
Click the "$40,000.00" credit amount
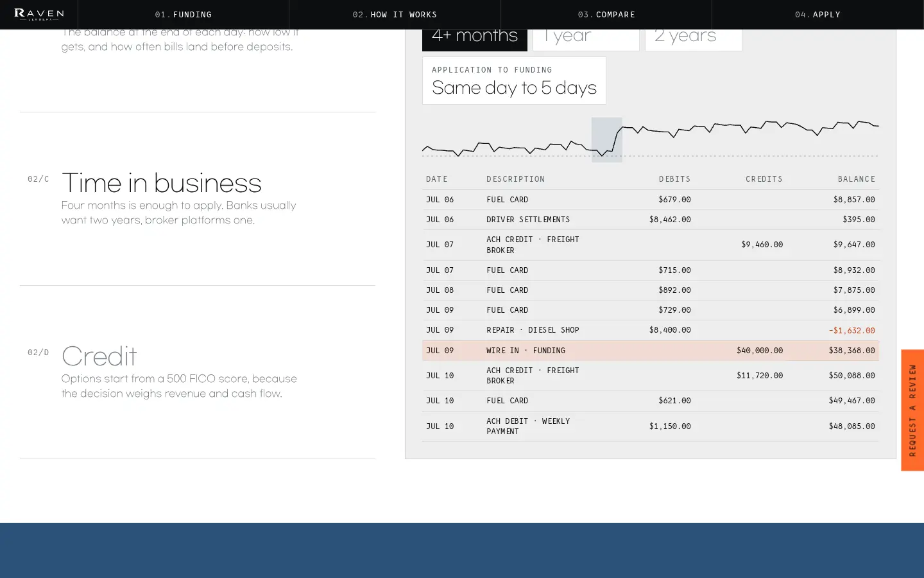[760, 351]
